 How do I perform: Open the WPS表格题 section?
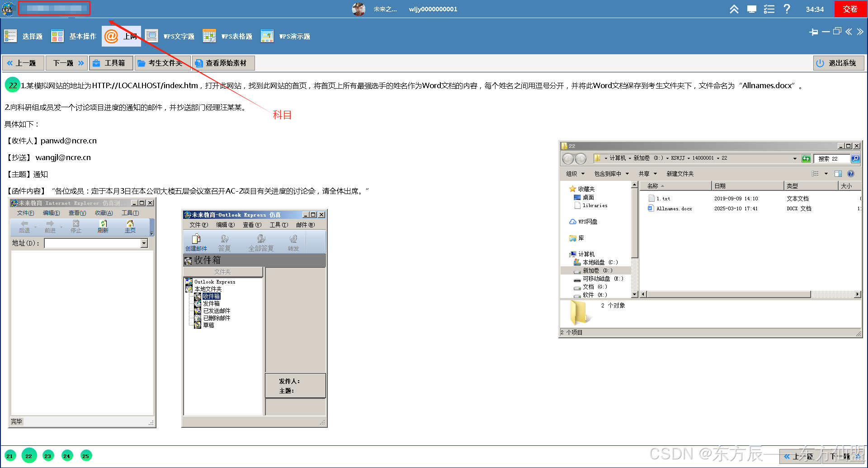tap(228, 36)
